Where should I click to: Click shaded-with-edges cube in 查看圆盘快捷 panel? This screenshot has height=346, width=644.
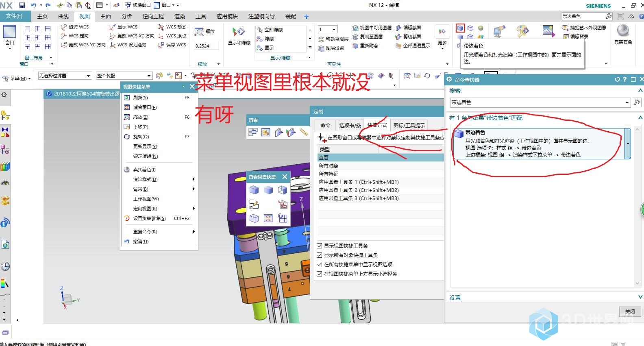click(x=254, y=190)
